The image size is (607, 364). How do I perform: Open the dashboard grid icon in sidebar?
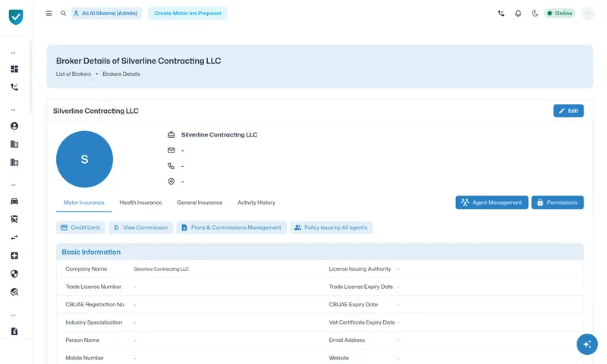click(14, 69)
